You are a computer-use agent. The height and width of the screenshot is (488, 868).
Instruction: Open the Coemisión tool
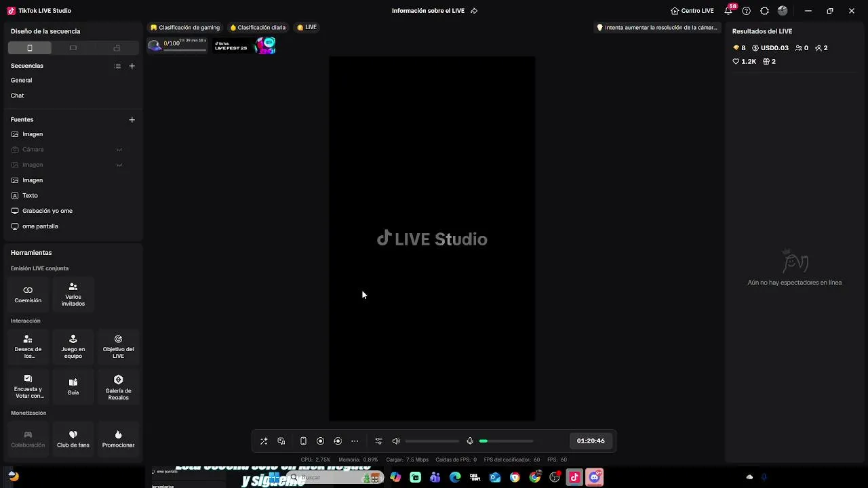click(x=28, y=294)
